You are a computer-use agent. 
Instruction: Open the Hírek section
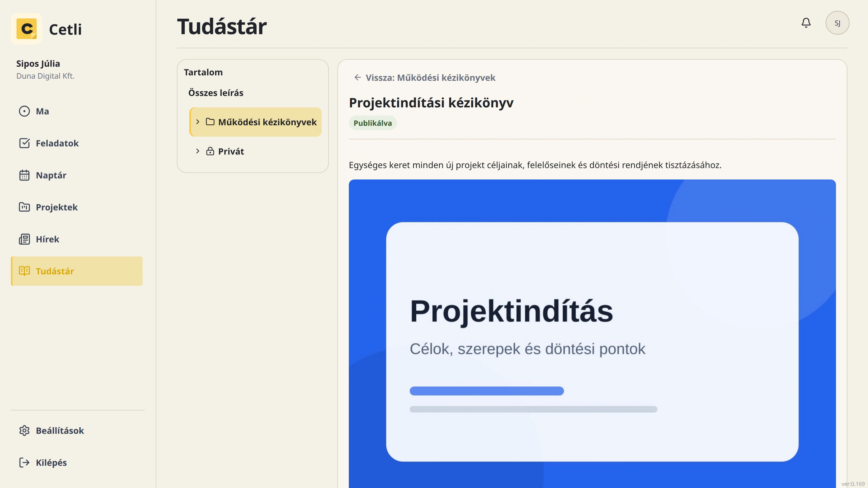coord(77,239)
